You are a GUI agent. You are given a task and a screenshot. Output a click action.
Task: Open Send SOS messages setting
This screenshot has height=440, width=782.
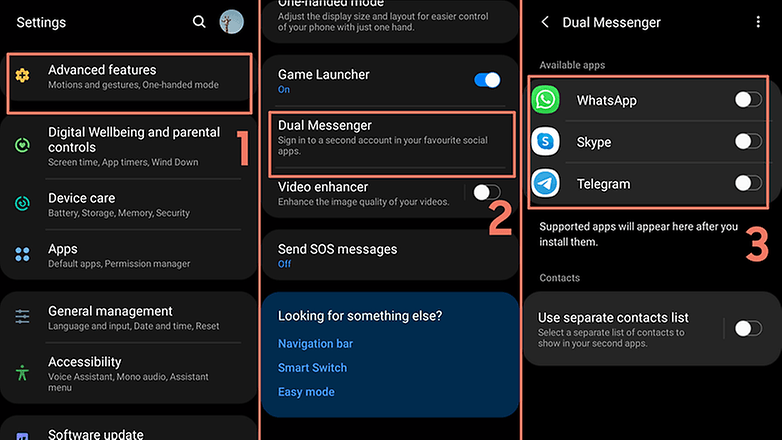391,255
